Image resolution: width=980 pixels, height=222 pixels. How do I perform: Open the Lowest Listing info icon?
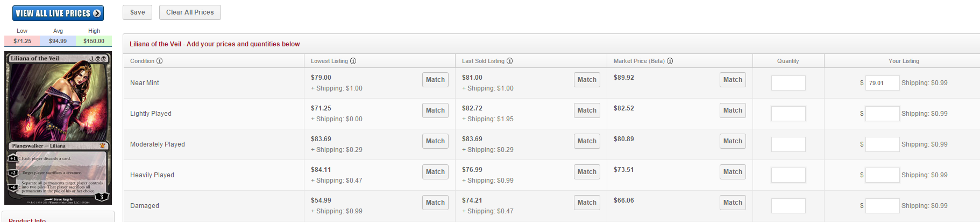353,61
